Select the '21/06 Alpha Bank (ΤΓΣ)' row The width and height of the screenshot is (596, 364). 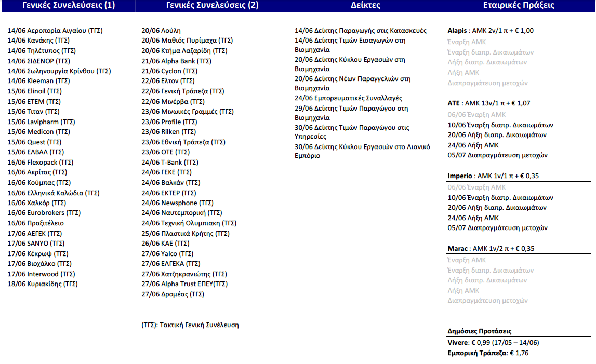point(176,61)
